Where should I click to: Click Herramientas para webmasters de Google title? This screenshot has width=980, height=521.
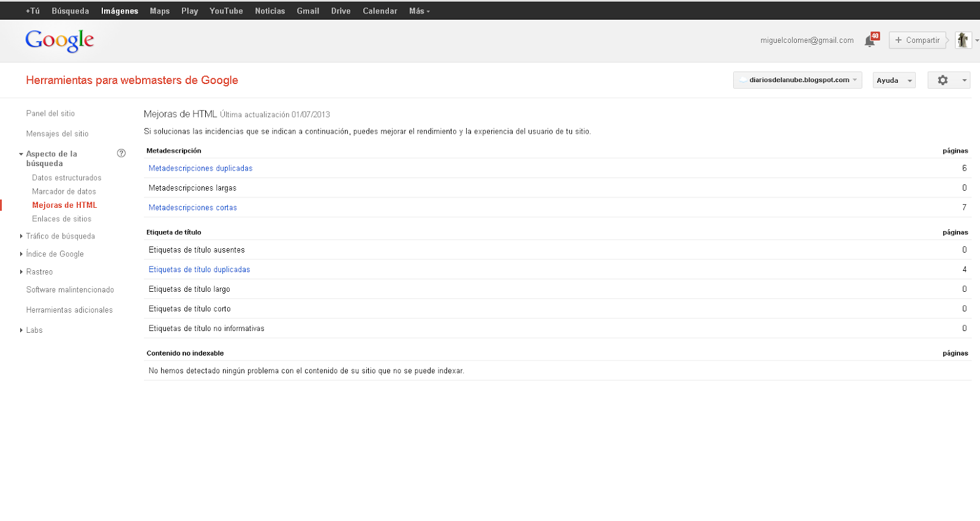132,80
